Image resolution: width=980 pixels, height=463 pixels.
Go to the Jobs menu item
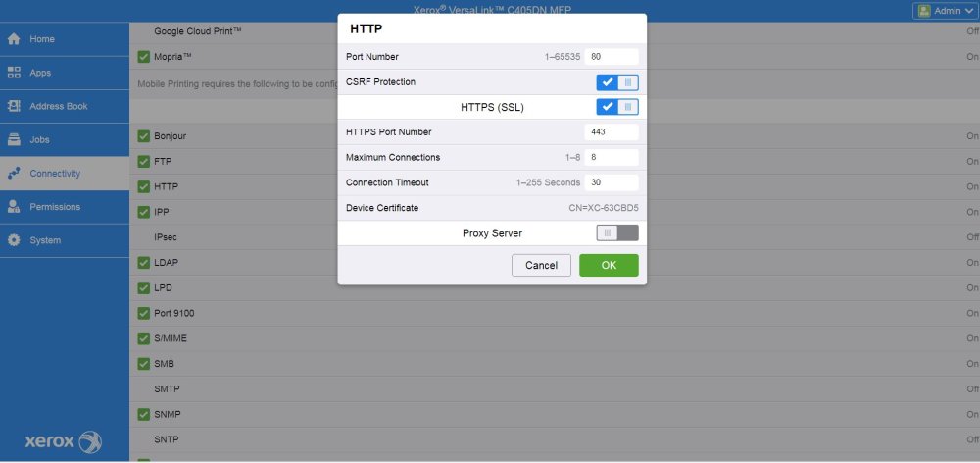[65, 139]
